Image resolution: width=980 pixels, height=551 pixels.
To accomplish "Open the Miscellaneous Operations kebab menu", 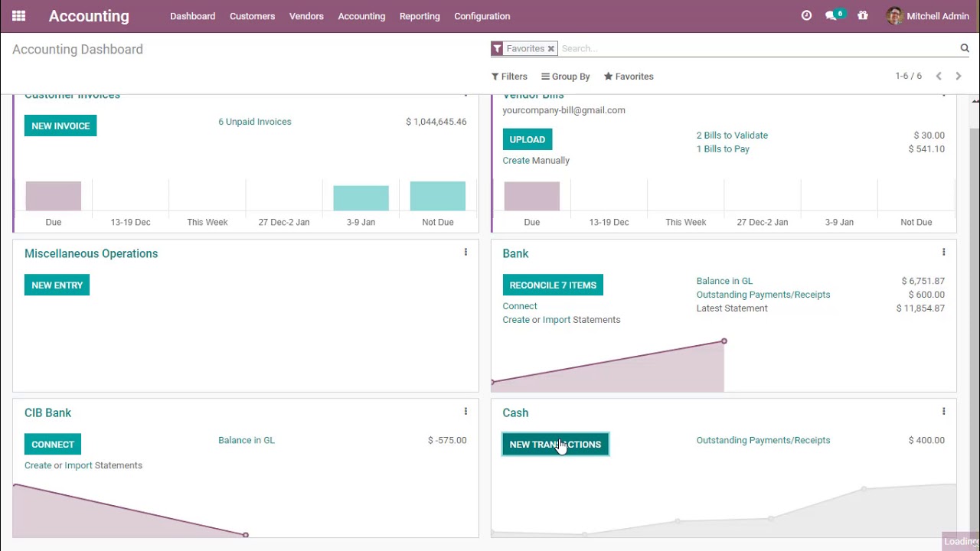I will tap(465, 253).
